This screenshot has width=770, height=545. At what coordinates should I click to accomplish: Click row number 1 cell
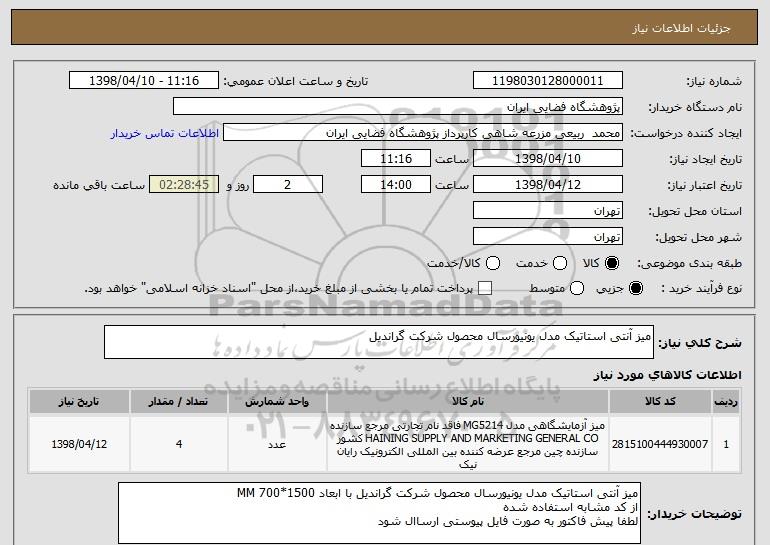point(726,444)
